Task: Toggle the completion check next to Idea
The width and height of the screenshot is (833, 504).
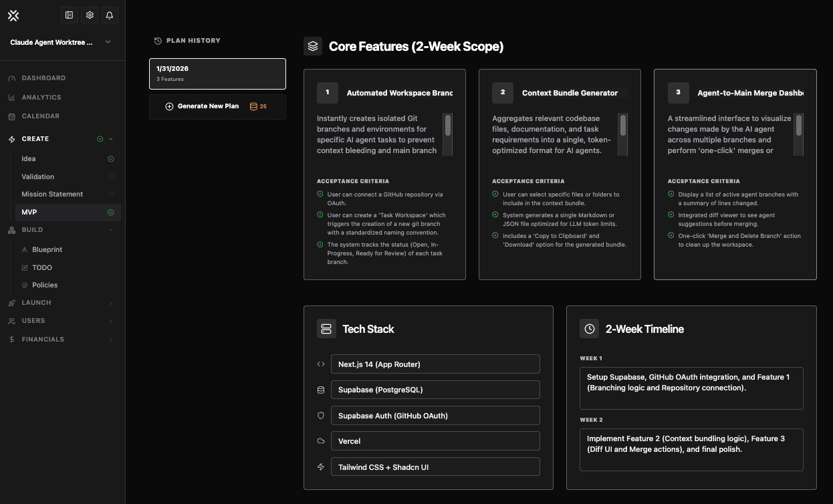Action: [112, 158]
